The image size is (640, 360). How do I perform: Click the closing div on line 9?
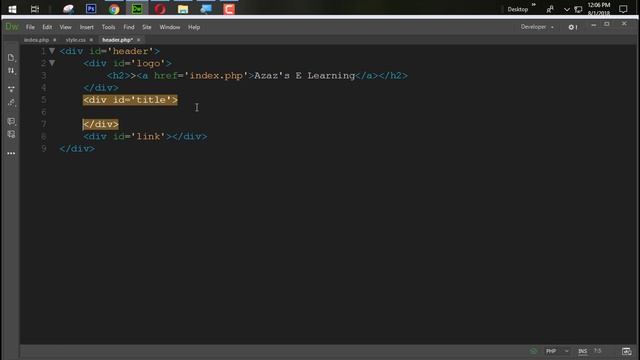(x=77, y=149)
